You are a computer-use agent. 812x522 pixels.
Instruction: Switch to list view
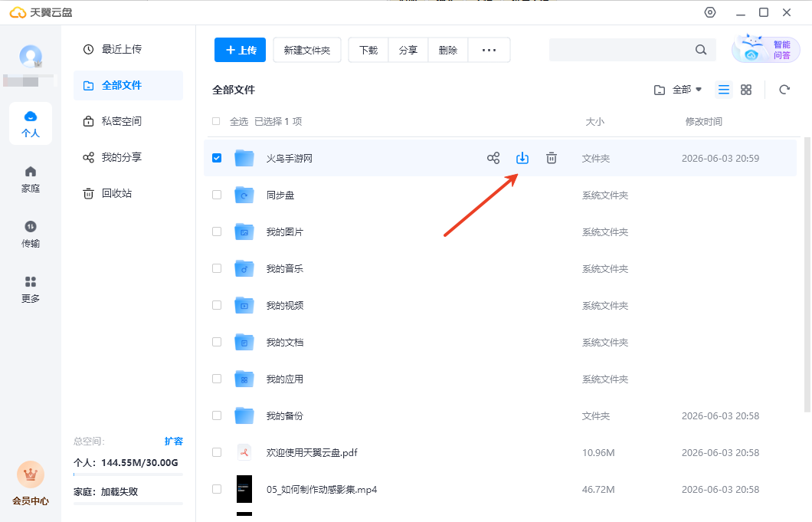(723, 90)
